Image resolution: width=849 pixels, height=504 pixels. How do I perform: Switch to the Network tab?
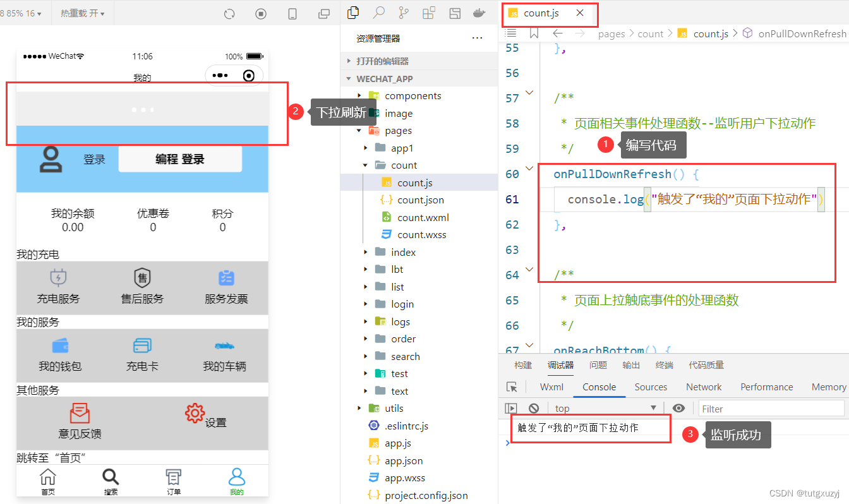coord(704,387)
